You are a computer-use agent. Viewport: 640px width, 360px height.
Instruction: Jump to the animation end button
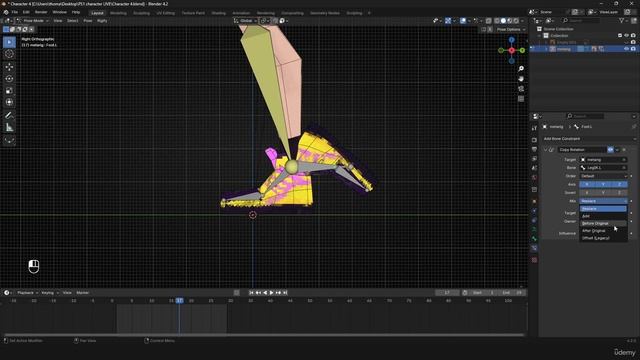(285, 293)
